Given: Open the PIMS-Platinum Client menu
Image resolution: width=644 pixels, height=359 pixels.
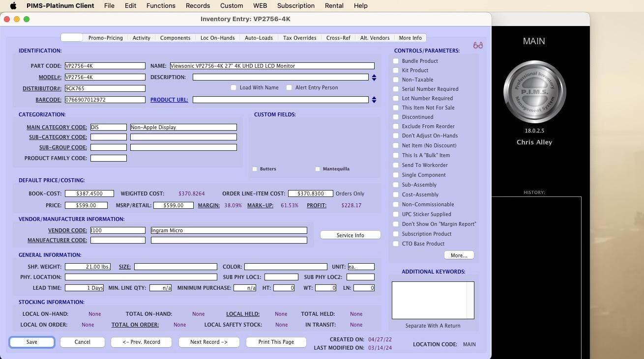Looking at the screenshot, I should click(x=60, y=6).
